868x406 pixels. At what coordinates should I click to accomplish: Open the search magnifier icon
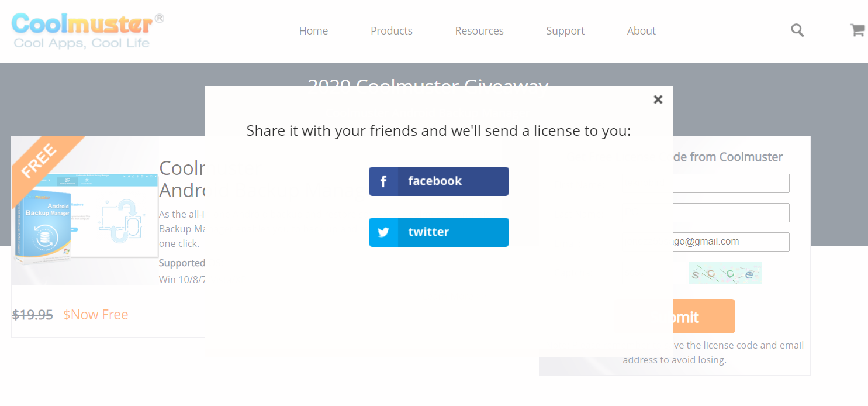tap(797, 30)
